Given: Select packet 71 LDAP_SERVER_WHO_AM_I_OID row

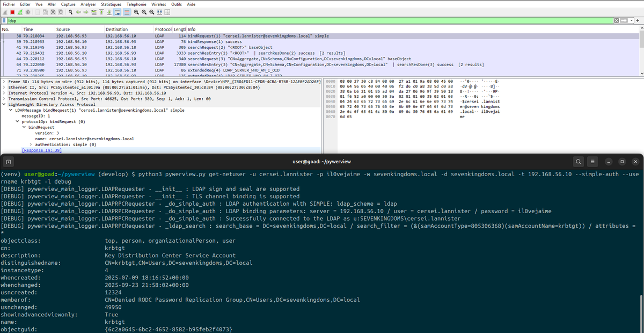Looking at the screenshot, I should point(320,70).
